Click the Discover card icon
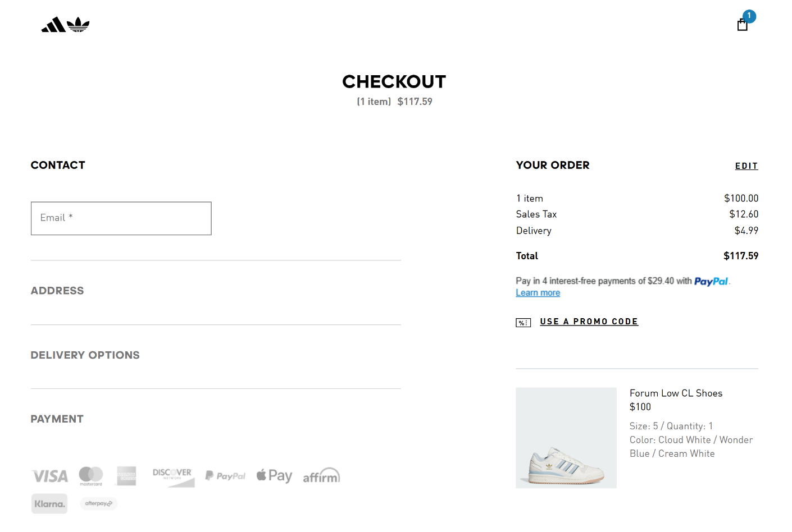792x532 pixels. click(173, 476)
